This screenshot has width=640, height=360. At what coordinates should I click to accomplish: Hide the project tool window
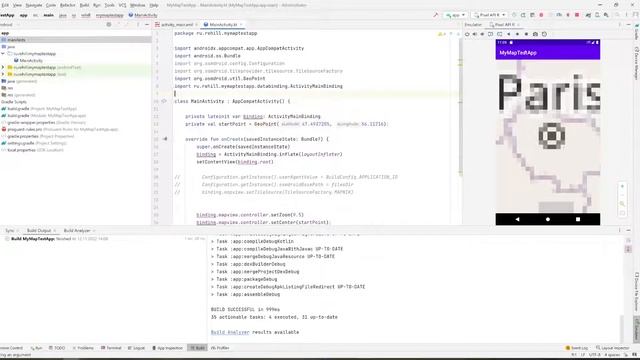(147, 24)
